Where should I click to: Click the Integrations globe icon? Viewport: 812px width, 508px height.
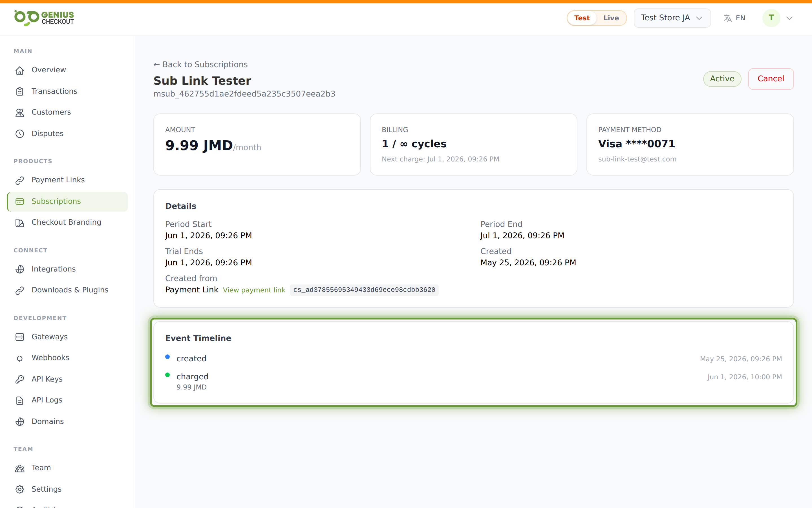(x=20, y=270)
